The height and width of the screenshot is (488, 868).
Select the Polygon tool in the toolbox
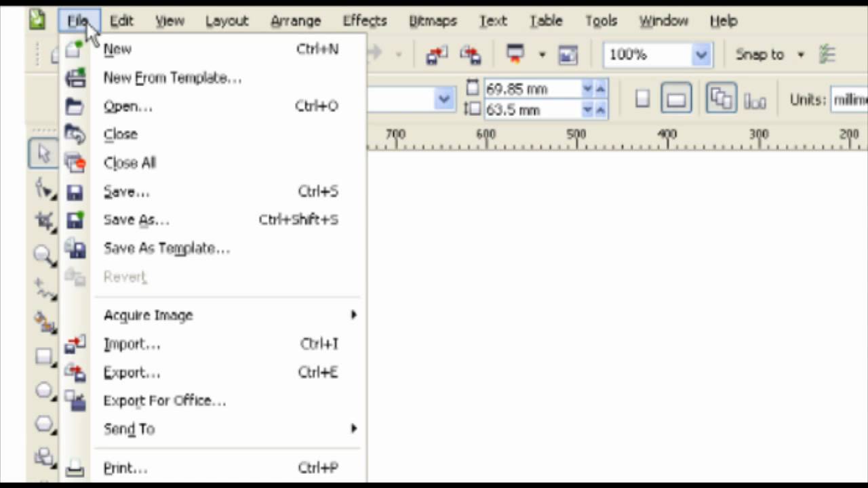pos(45,424)
